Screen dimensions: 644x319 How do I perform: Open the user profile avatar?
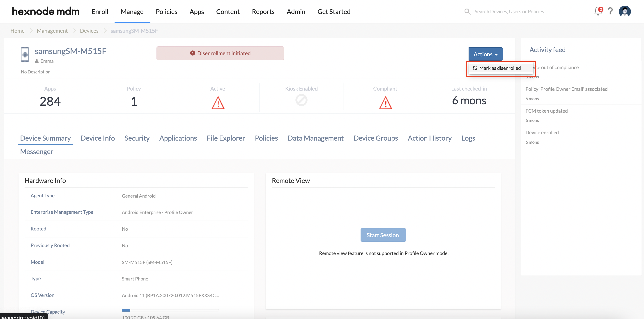(x=625, y=11)
